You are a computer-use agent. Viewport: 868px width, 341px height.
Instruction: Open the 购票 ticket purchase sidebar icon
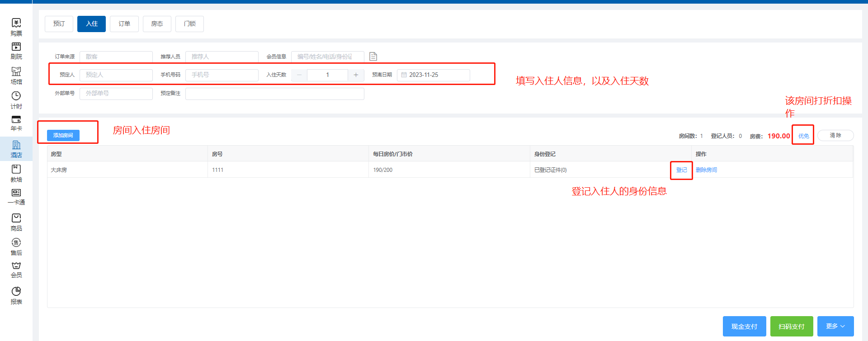pyautogui.click(x=16, y=23)
